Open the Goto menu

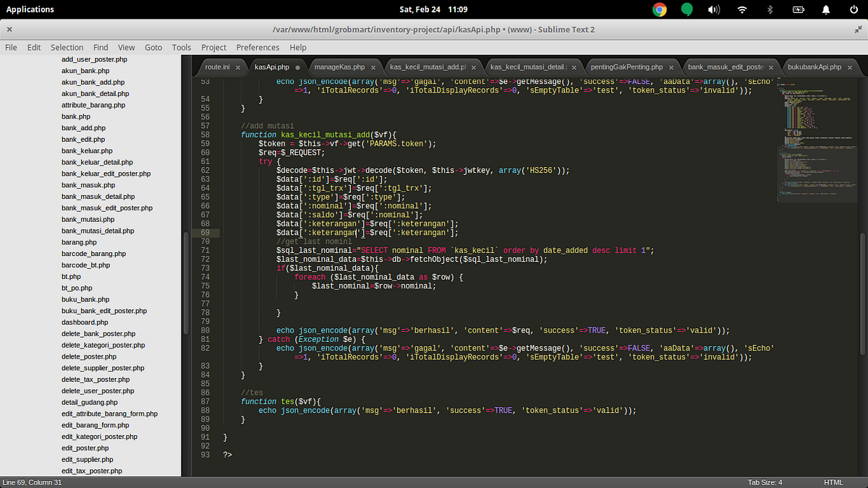[x=153, y=47]
